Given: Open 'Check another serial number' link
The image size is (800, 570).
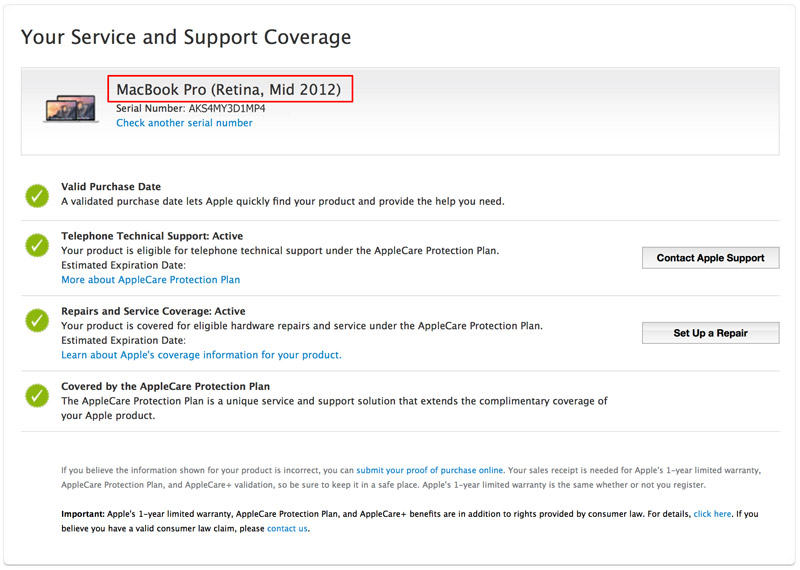Looking at the screenshot, I should coord(184,123).
